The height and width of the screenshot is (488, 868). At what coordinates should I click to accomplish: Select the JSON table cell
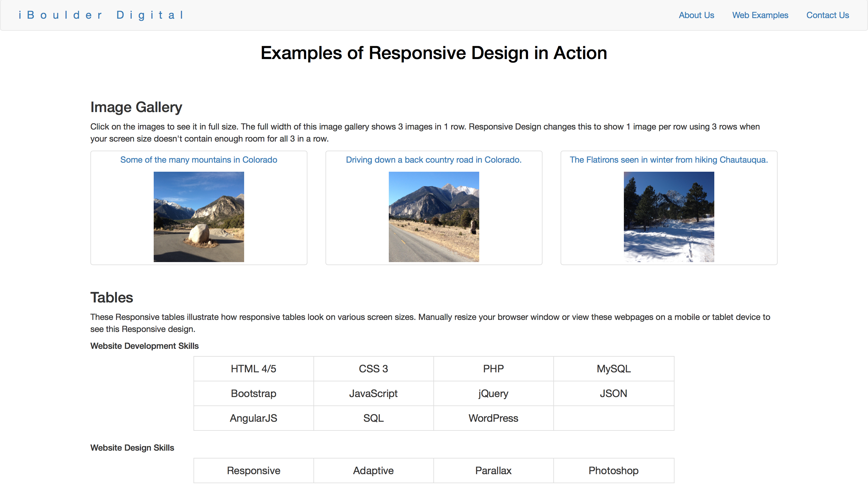coord(614,393)
